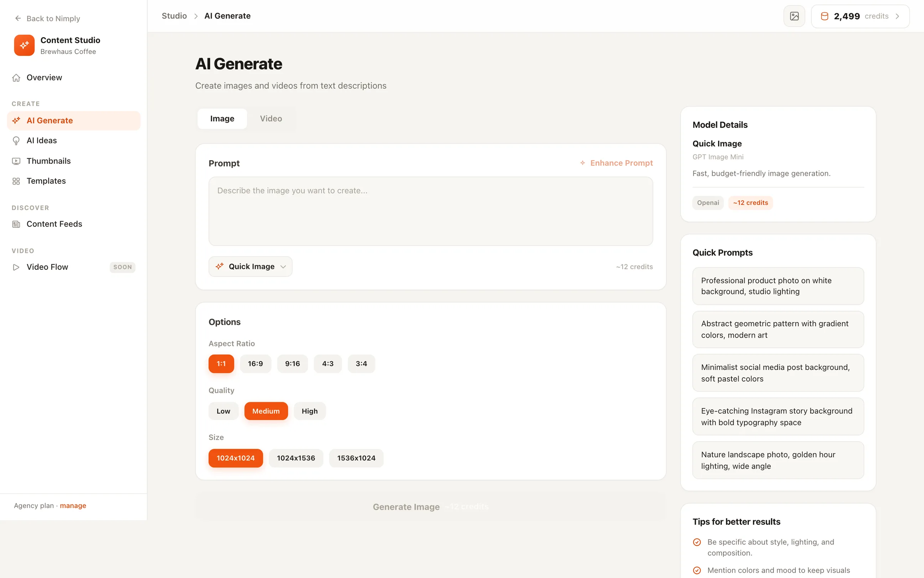Screen dimensions: 924x578
Task: Set quality to Low
Action: 223,411
